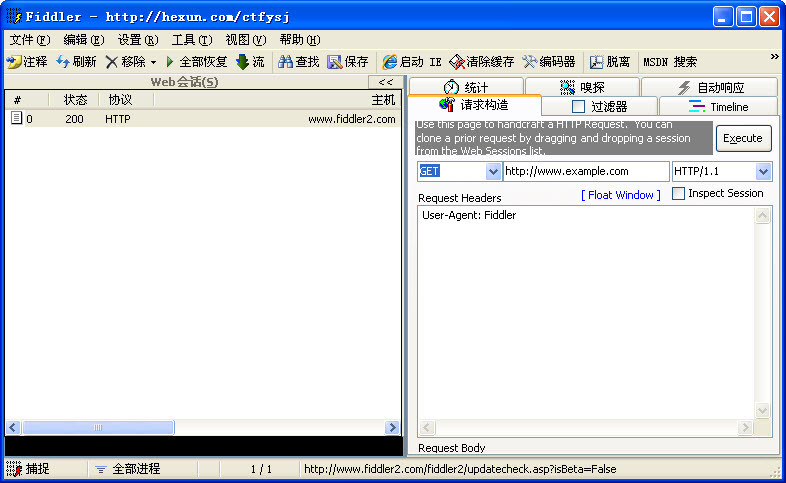Screen dimensions: 786x483
Task: Open the 编码器 encoder tool
Action: coord(548,62)
